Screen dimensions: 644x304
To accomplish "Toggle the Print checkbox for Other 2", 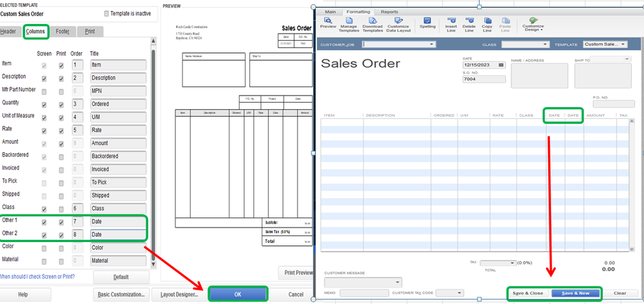I will coord(61,236).
